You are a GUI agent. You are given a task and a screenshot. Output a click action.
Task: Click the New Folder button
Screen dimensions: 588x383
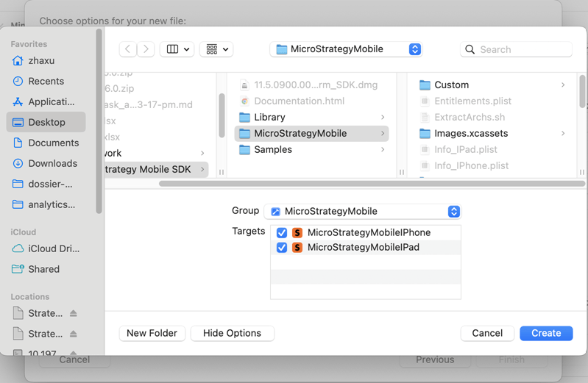pyautogui.click(x=152, y=333)
